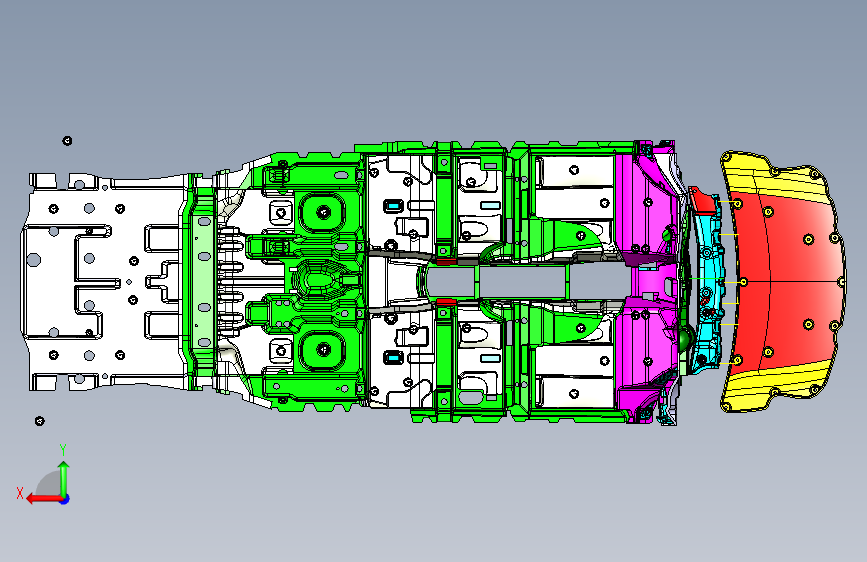Select the isolated fastener point below the rear floor
Image resolution: width=867 pixels, height=562 pixels.
39,422
